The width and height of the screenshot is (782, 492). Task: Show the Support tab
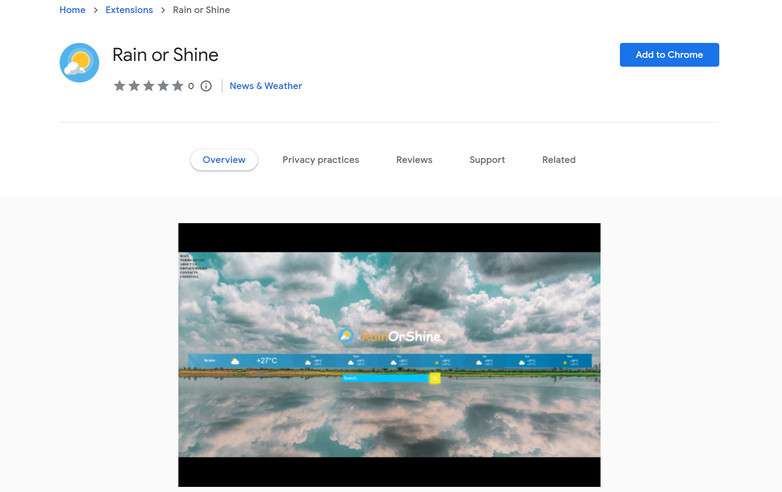pos(487,160)
